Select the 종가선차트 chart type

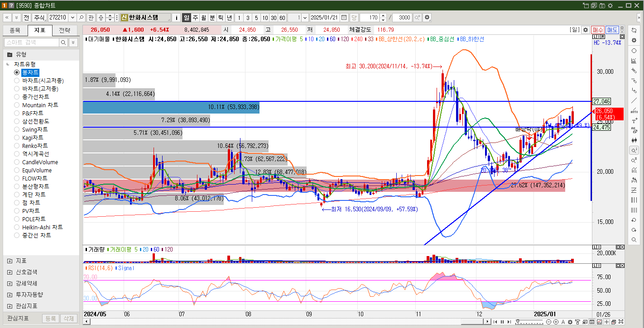pos(17,97)
